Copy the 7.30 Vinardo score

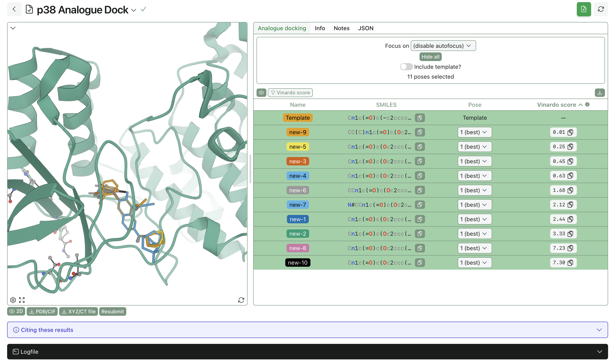(x=570, y=263)
